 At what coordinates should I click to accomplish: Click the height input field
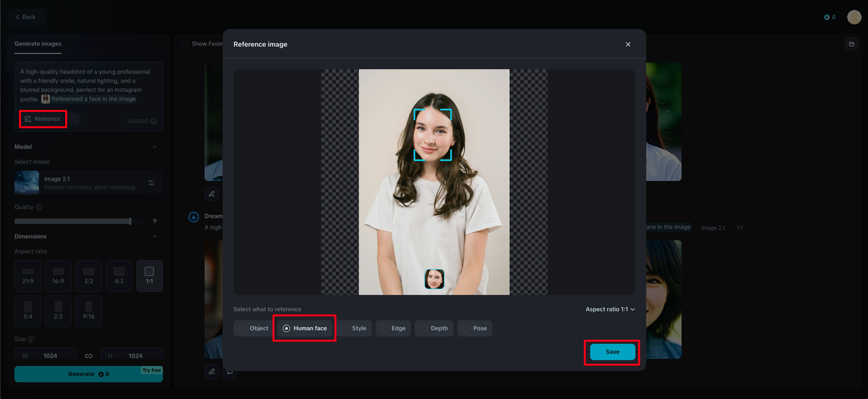[x=132, y=355]
